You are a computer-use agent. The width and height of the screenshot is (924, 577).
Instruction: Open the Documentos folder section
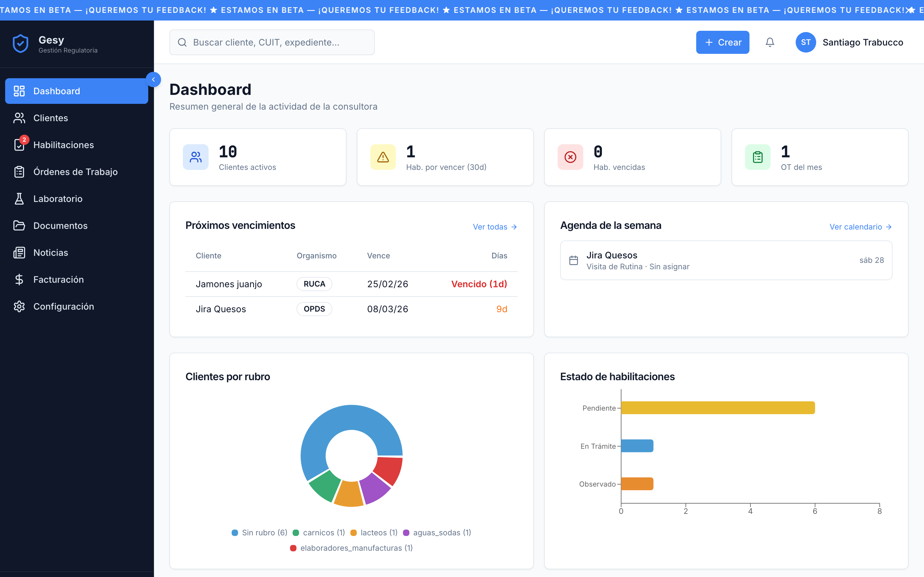click(60, 226)
